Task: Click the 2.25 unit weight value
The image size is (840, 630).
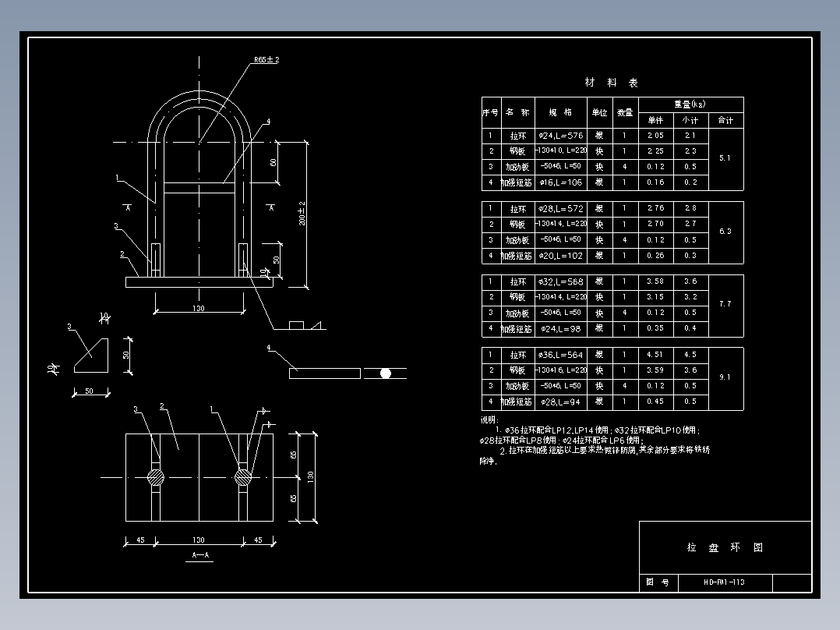Action: [656, 151]
